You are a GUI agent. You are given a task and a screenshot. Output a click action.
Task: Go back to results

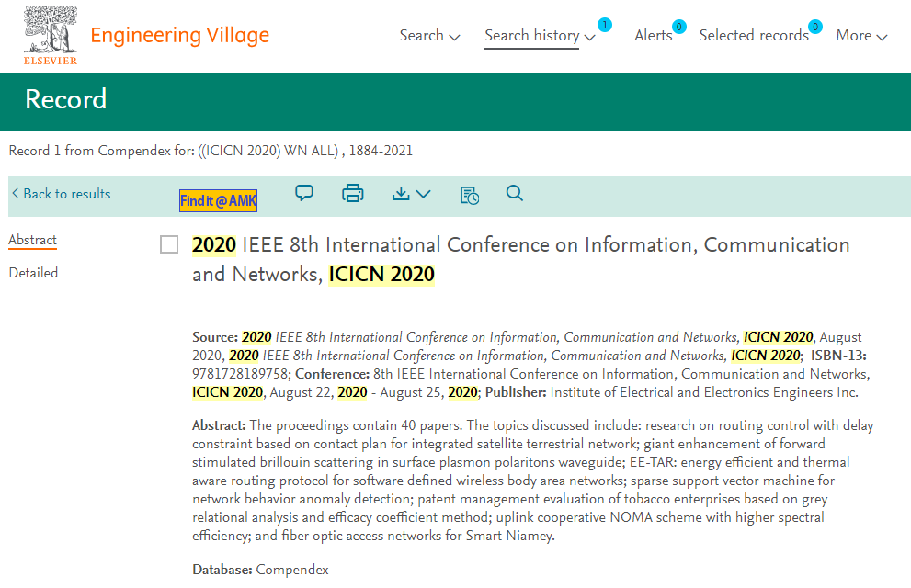tap(61, 194)
